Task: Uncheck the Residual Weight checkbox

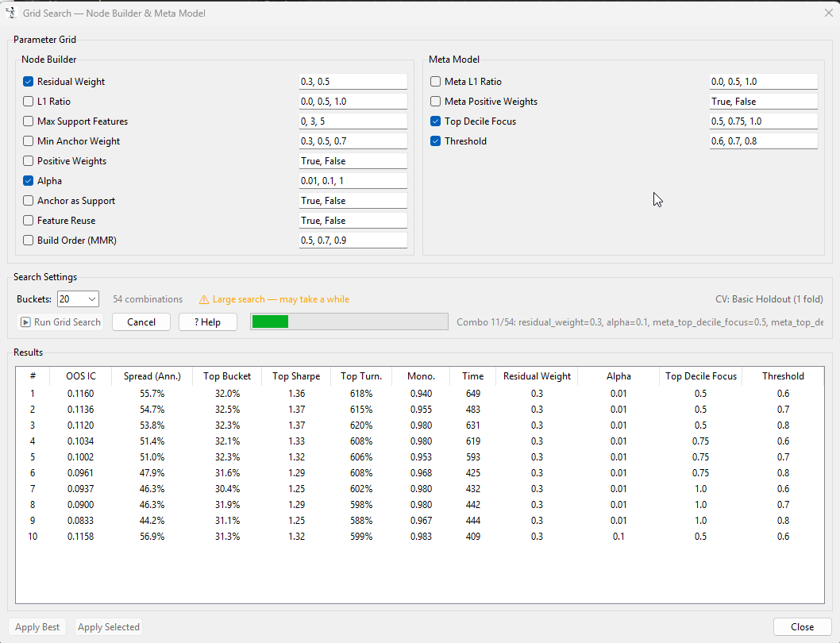Action: pos(29,82)
